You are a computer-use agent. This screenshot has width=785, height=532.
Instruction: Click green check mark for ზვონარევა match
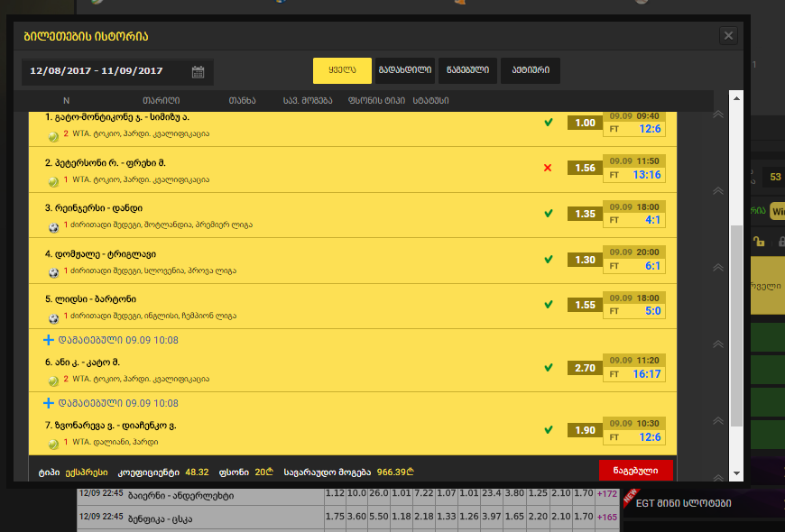click(549, 429)
